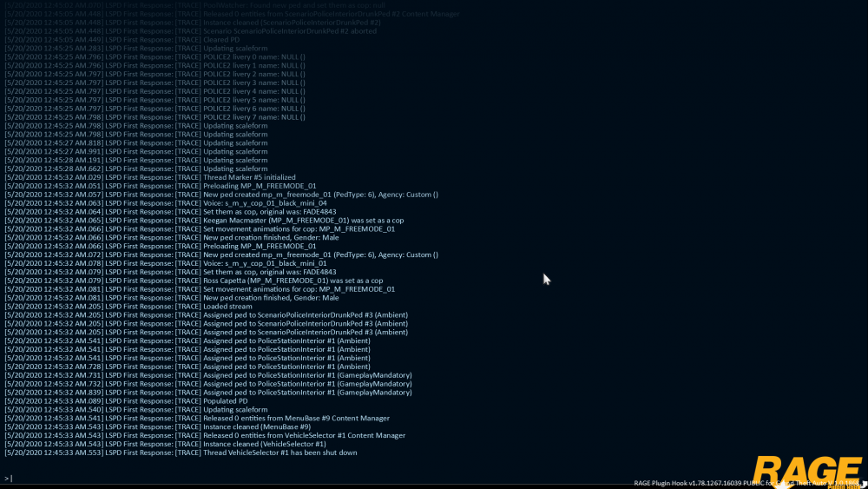The width and height of the screenshot is (868, 489).
Task: Click the RAGE Plugin Hook version text
Action: [x=747, y=483]
